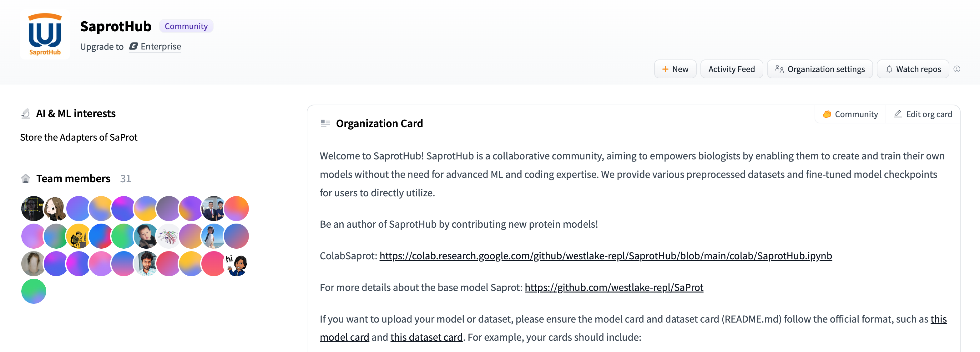Click the SaprotHub organization logo

(x=45, y=35)
